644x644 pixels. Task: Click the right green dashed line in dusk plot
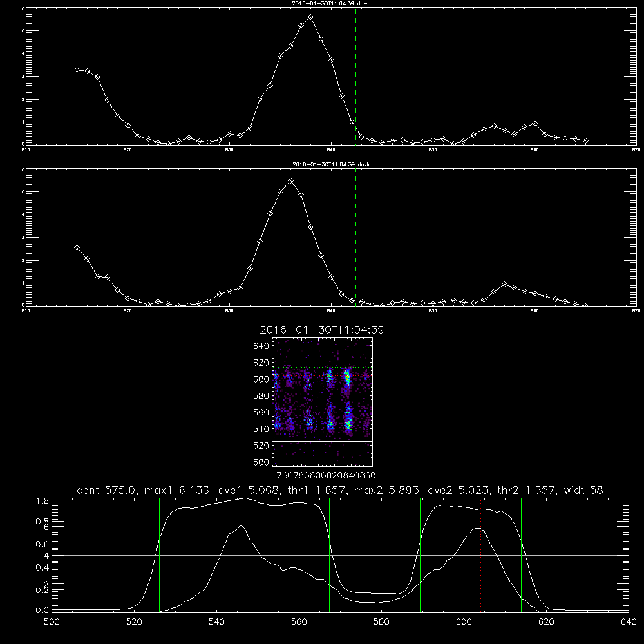click(x=355, y=237)
